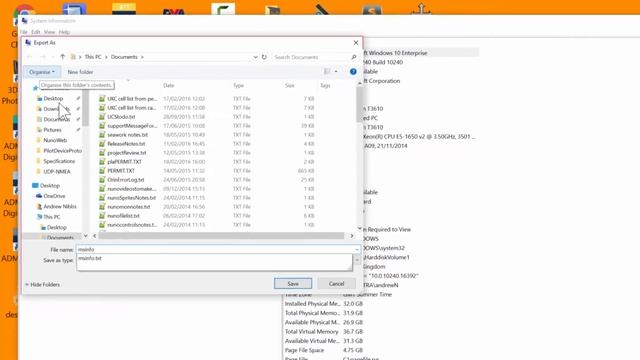Click the Pictures folder icon in Quick access
640x360 pixels.
tap(39, 130)
